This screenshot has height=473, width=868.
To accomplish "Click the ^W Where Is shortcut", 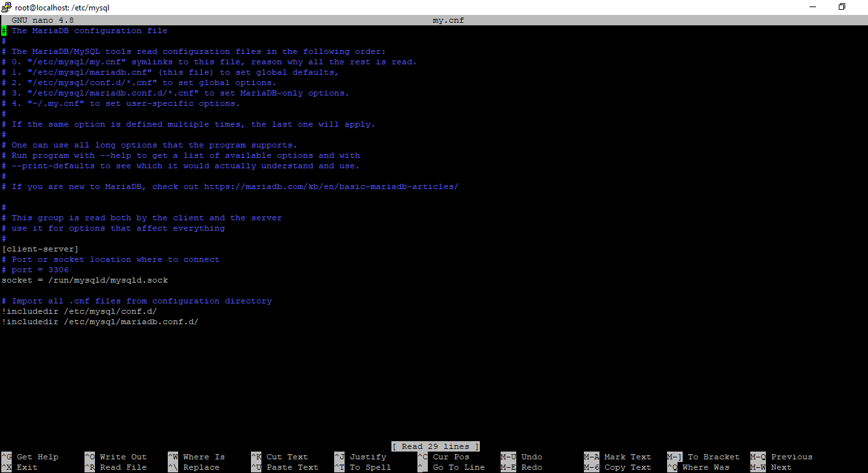I will point(196,457).
